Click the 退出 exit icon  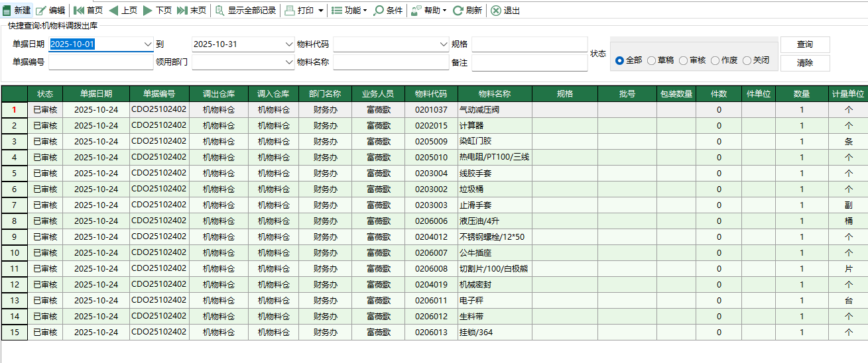click(496, 11)
